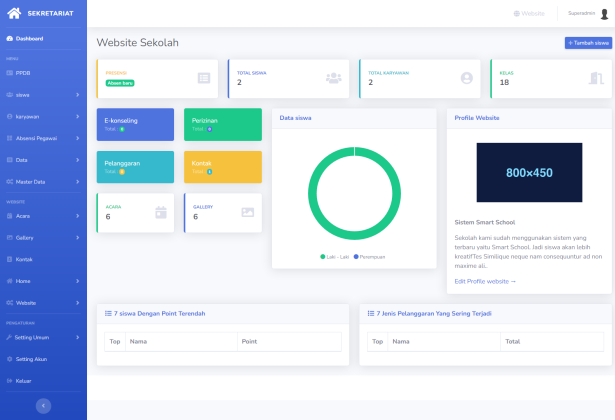Open PPDB from the sidebar menu
615x420 pixels.
coord(22,73)
